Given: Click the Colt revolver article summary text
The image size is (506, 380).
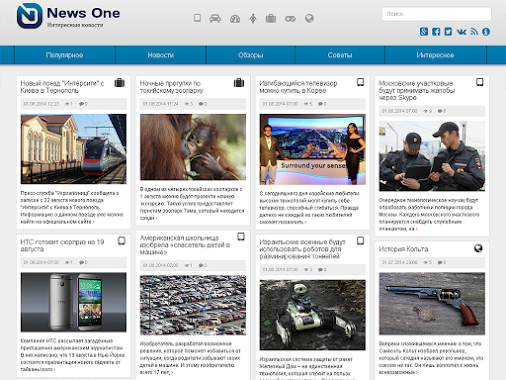Looking at the screenshot, I should pyautogui.click(x=431, y=358).
